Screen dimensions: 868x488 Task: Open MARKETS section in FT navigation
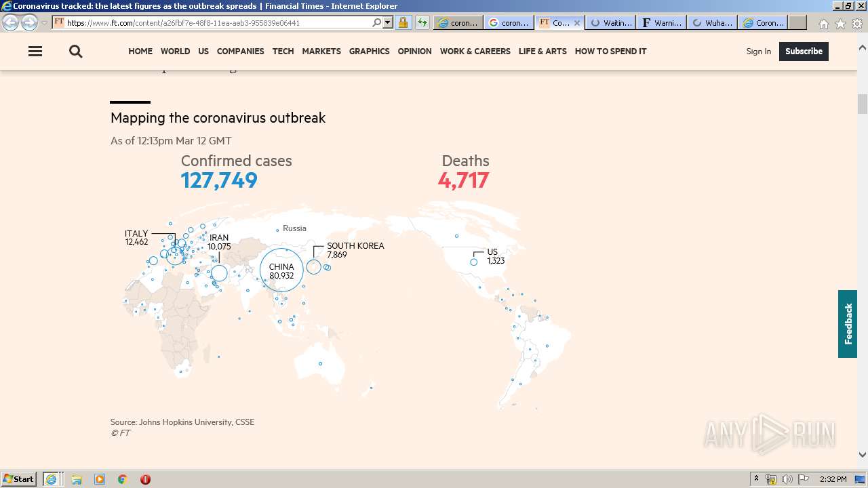pos(321,52)
